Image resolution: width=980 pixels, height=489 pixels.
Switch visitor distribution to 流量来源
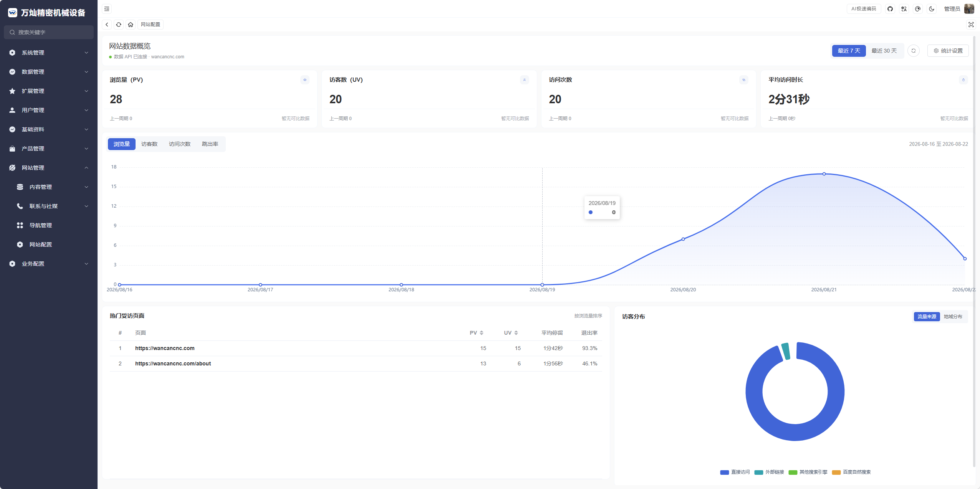(x=927, y=317)
